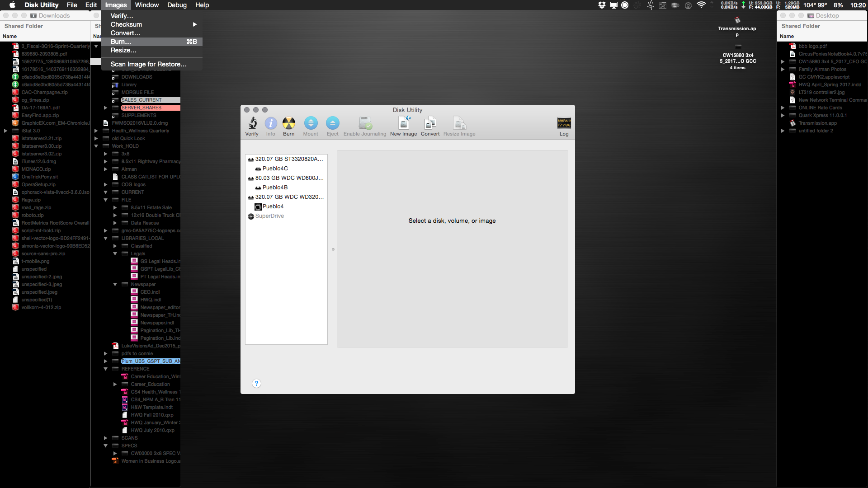Click Name column header in Downloads window
The width and height of the screenshot is (868, 488).
click(x=45, y=36)
